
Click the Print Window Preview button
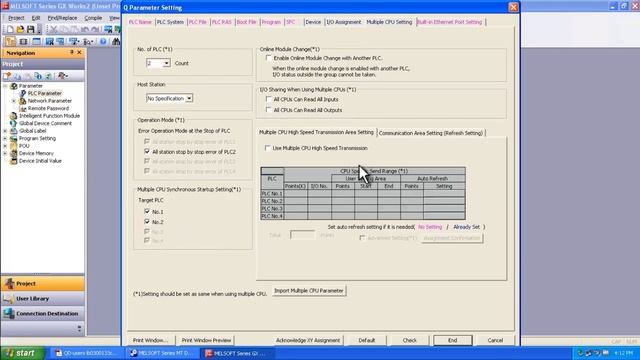(x=207, y=340)
